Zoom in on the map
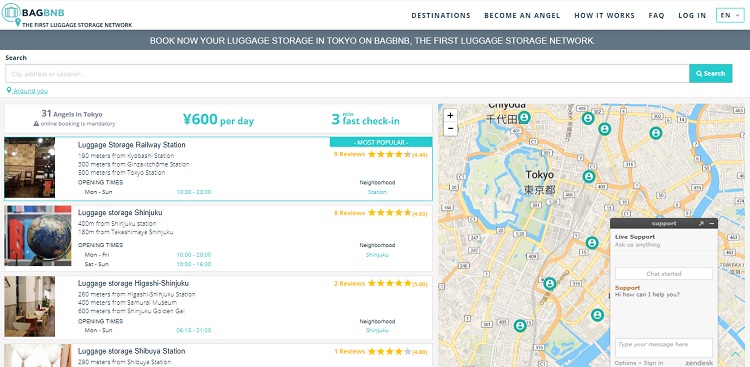Viewport: 750px width, 367px height. click(x=450, y=116)
